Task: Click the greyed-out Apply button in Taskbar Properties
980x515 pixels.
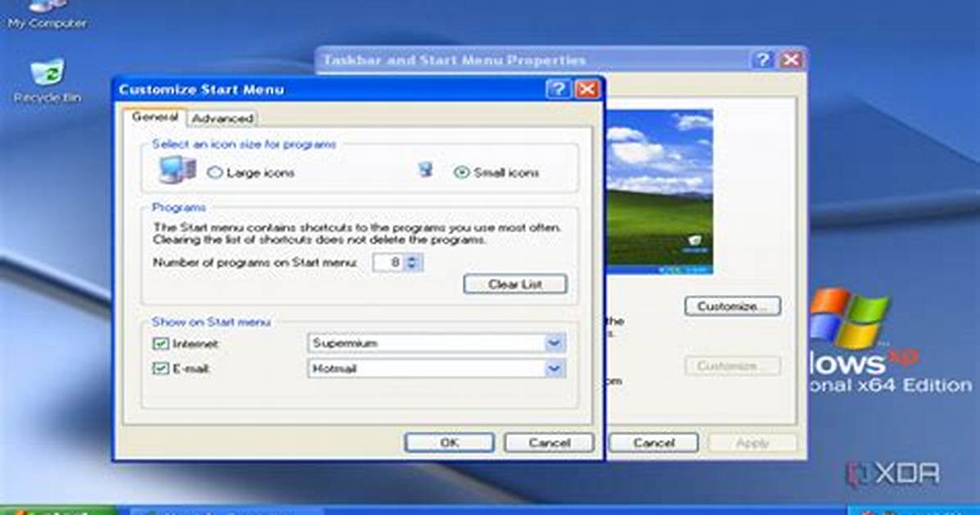Action: (752, 442)
